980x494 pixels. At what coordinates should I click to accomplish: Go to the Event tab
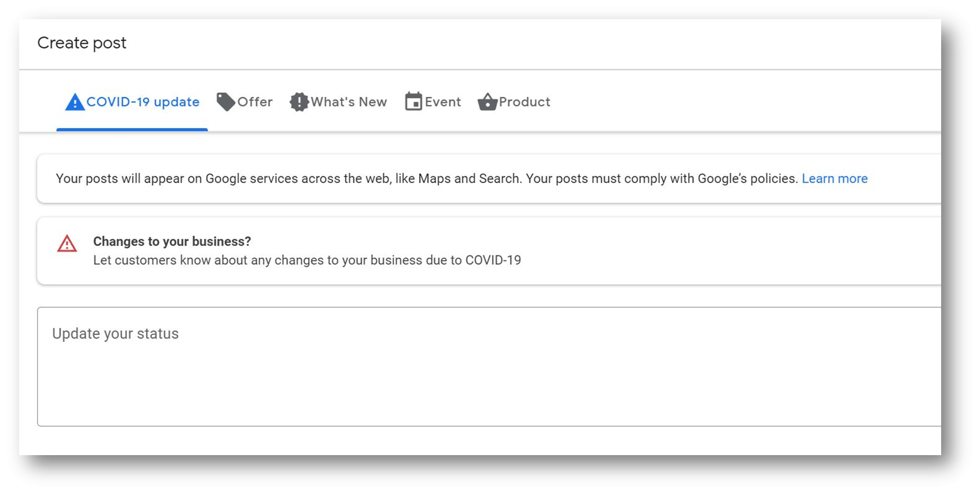[433, 102]
